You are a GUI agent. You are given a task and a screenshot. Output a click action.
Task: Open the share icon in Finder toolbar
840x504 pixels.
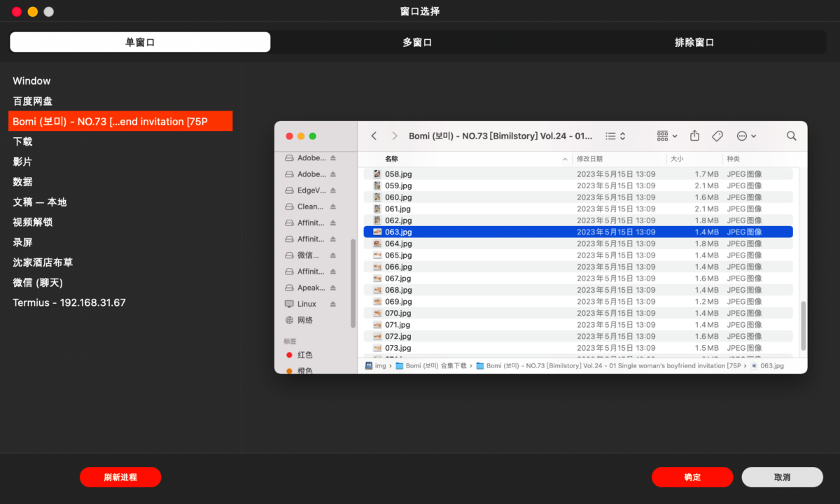[x=694, y=136]
